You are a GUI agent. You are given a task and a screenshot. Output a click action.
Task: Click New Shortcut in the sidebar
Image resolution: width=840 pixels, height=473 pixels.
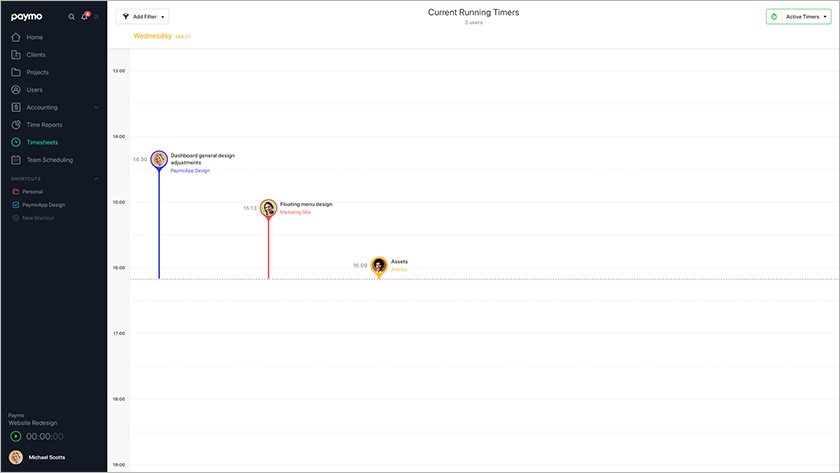click(38, 217)
